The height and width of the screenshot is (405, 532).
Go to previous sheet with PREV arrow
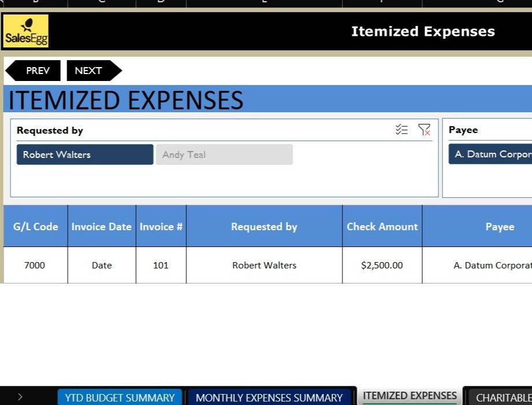pyautogui.click(x=34, y=71)
